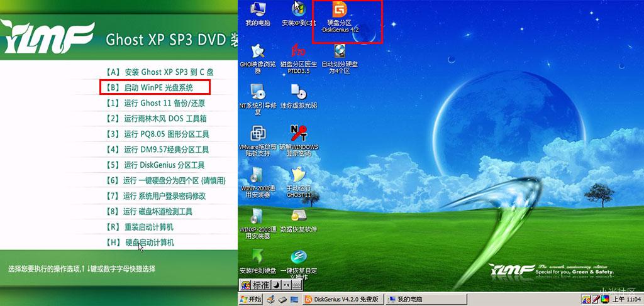Click the 标准 input mode button
This screenshot has height=306, width=644.
[x=260, y=285]
